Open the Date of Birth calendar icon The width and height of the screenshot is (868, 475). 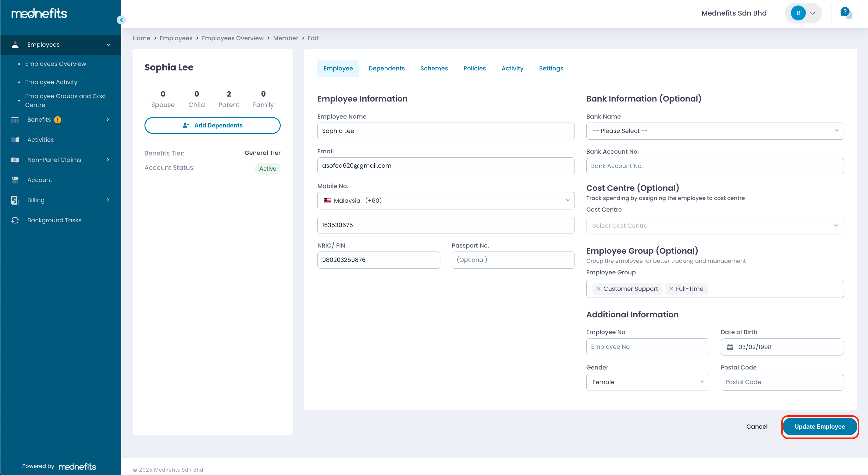point(730,347)
